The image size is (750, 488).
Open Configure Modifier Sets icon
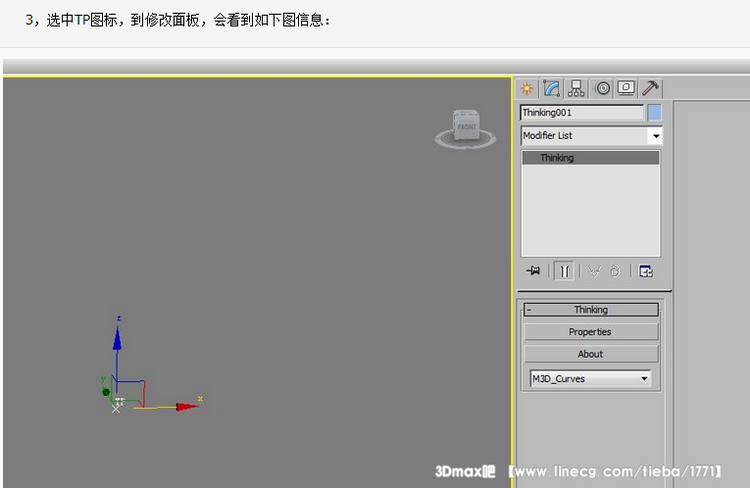[x=646, y=271]
